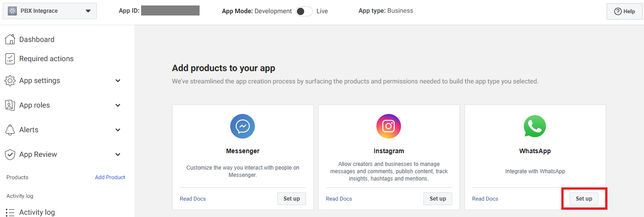Toggle App Mode from Development to Live
644x217 pixels.
304,11
